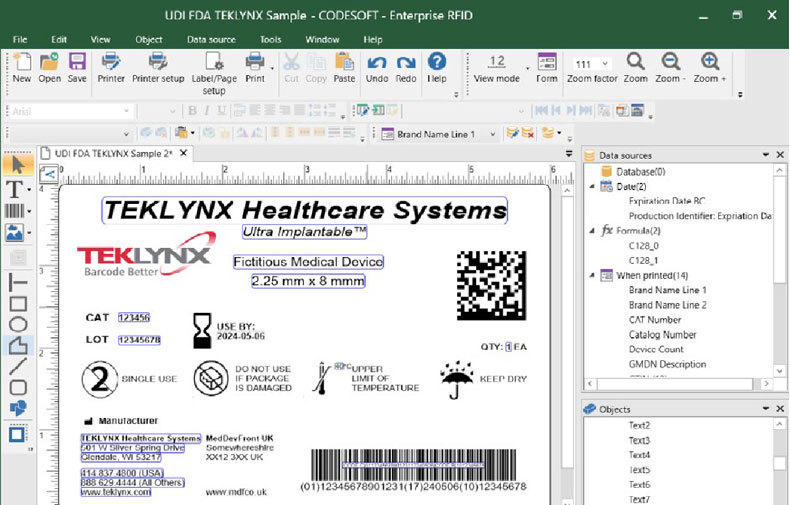Toggle Underline text formatting
The image size is (790, 505).
[222, 111]
